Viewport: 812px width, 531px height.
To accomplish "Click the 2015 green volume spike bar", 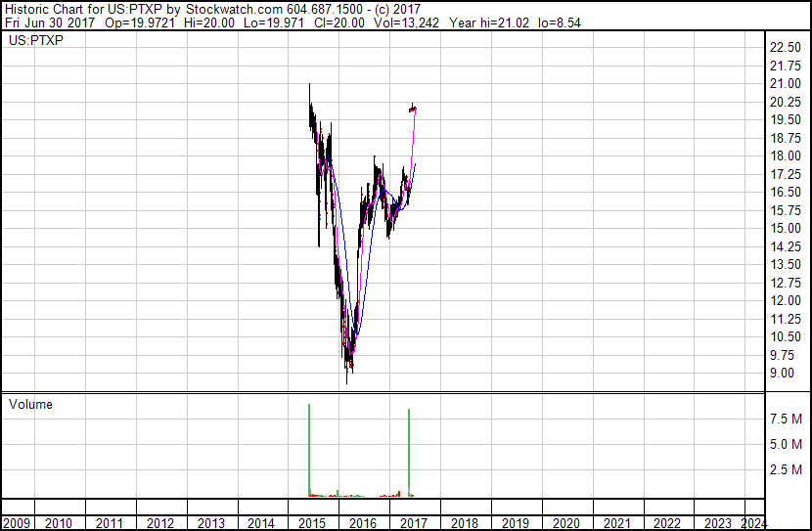I will [309, 450].
